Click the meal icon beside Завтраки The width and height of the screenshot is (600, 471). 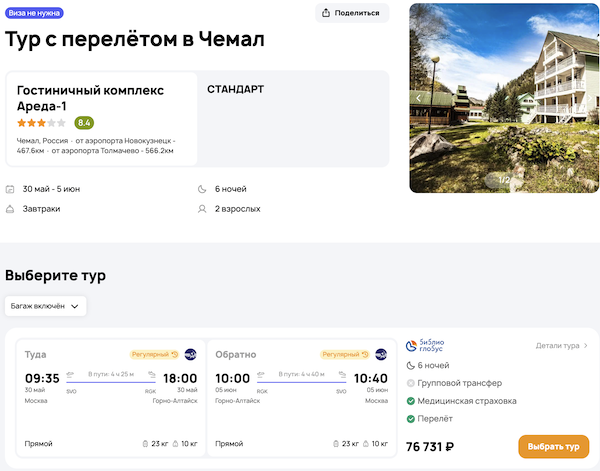10,209
